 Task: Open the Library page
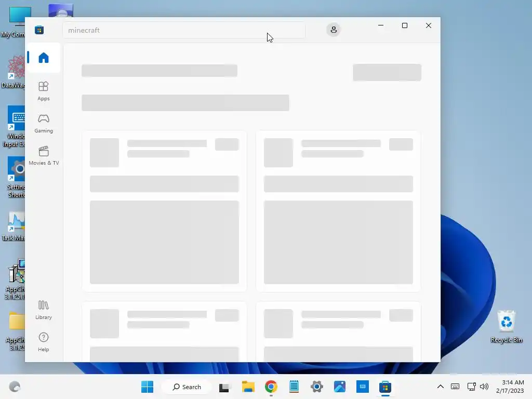[x=44, y=310]
